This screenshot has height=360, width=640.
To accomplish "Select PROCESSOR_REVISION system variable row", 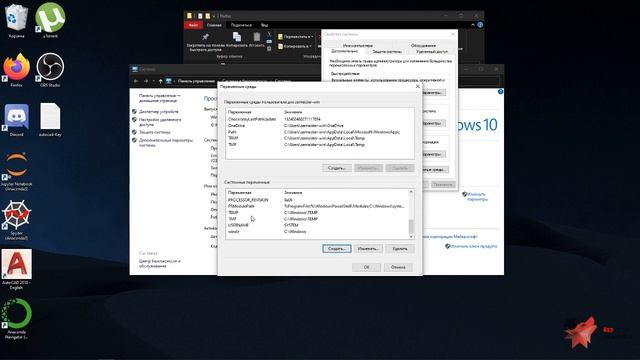I will (x=317, y=200).
